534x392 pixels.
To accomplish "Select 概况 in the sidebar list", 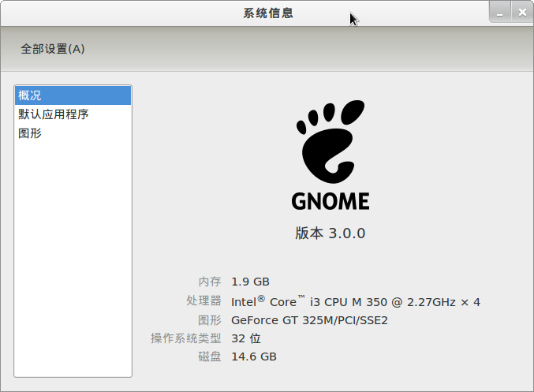I will 73,95.
